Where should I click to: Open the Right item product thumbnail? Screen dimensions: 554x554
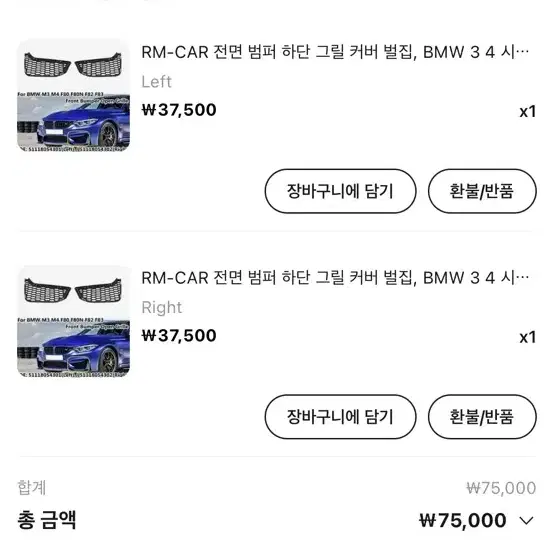[73, 321]
